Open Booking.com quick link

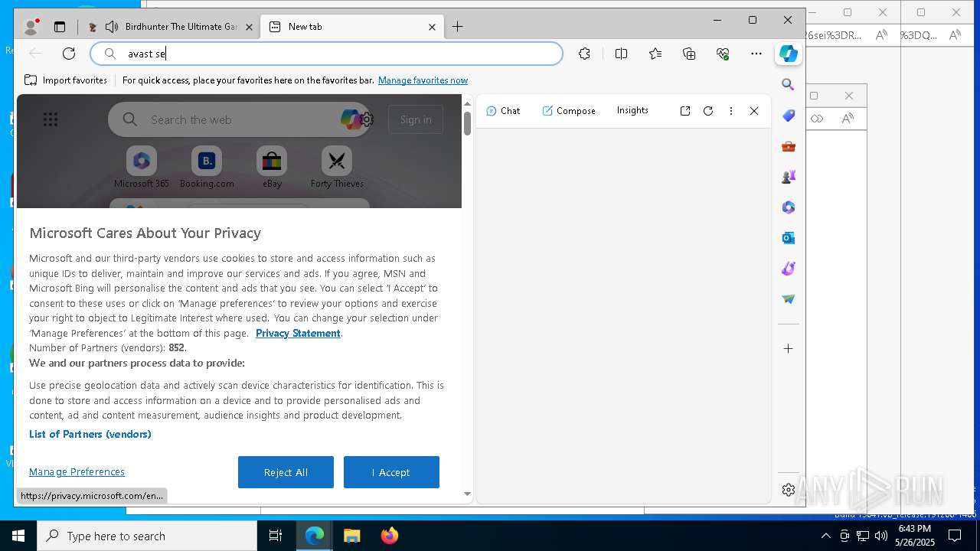click(207, 168)
